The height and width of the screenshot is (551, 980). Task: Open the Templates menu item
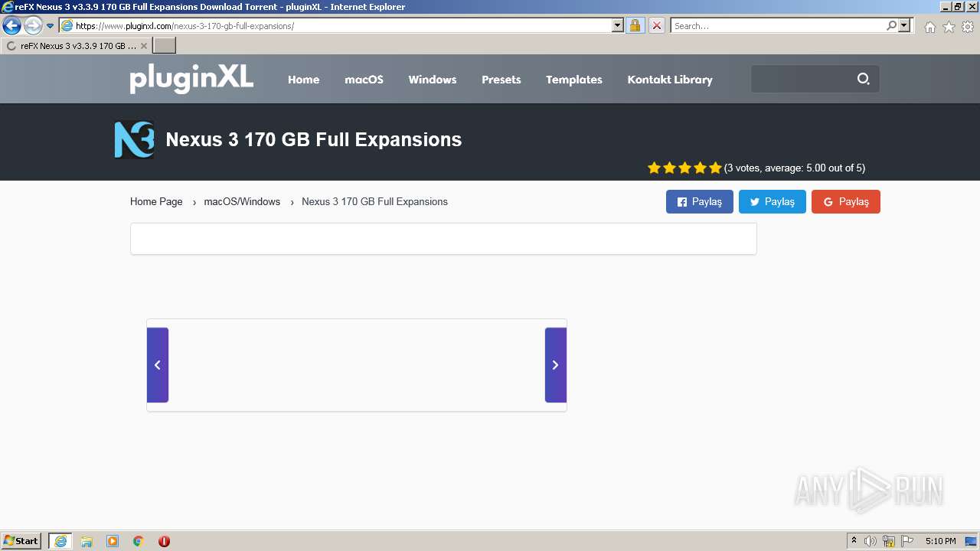point(574,80)
